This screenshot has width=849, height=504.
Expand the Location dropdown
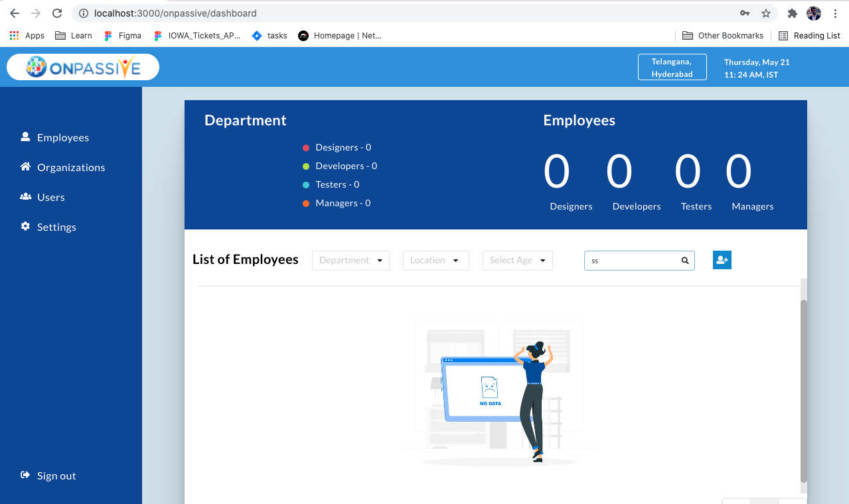tap(435, 260)
